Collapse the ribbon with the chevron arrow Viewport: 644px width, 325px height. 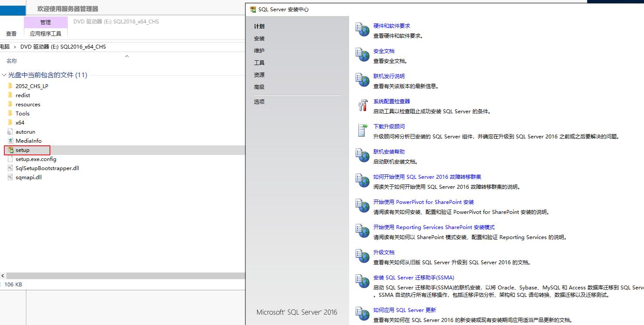coord(127,56)
